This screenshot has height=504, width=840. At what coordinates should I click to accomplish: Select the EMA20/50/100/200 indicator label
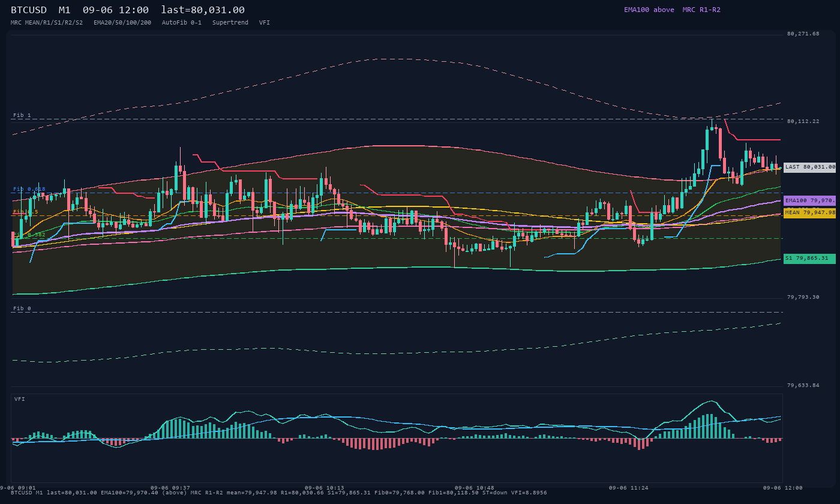click(x=122, y=22)
